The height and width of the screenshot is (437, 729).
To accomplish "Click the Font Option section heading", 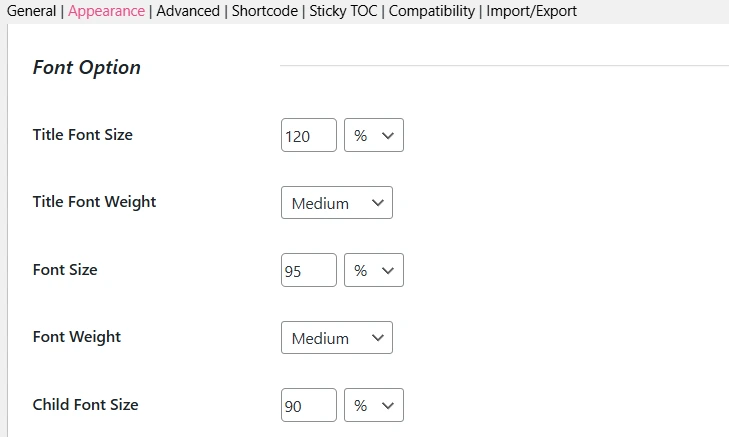I will tap(87, 68).
